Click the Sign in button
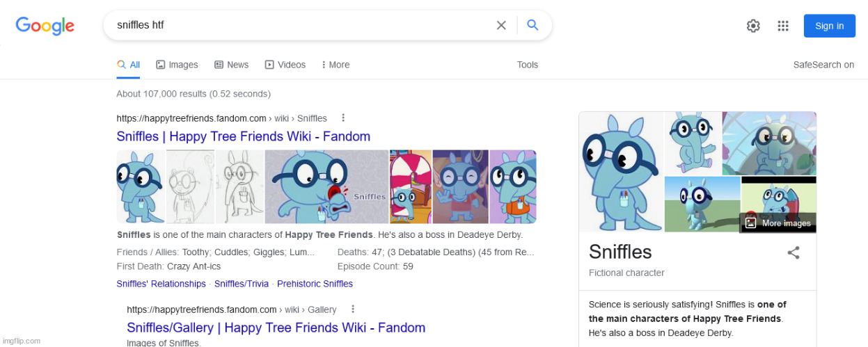Viewport: 868px width, 347px height. coord(829,26)
